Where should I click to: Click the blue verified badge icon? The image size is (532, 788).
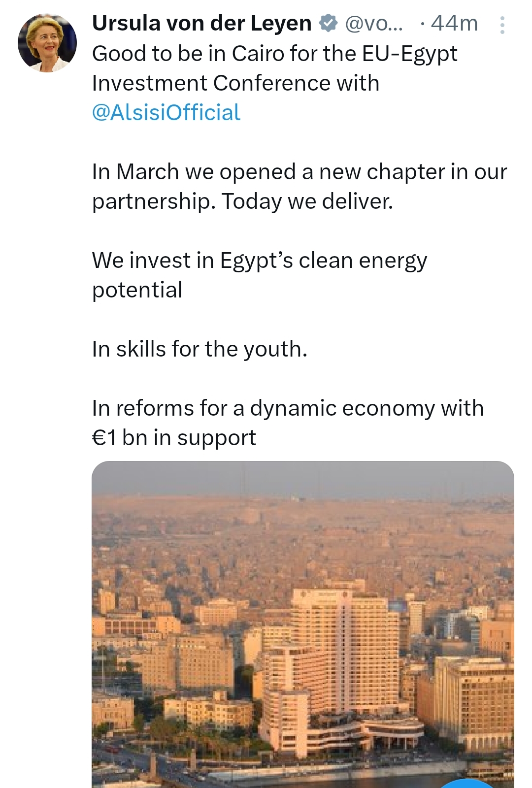tap(328, 23)
